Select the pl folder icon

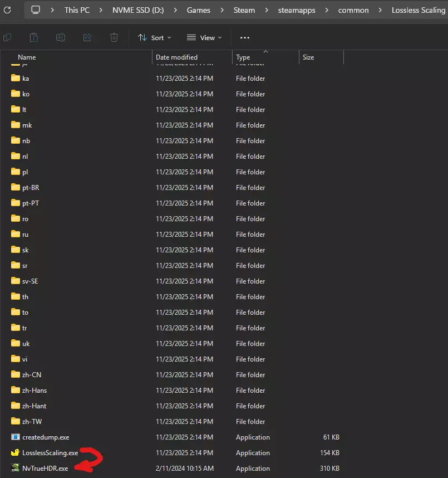click(x=15, y=172)
